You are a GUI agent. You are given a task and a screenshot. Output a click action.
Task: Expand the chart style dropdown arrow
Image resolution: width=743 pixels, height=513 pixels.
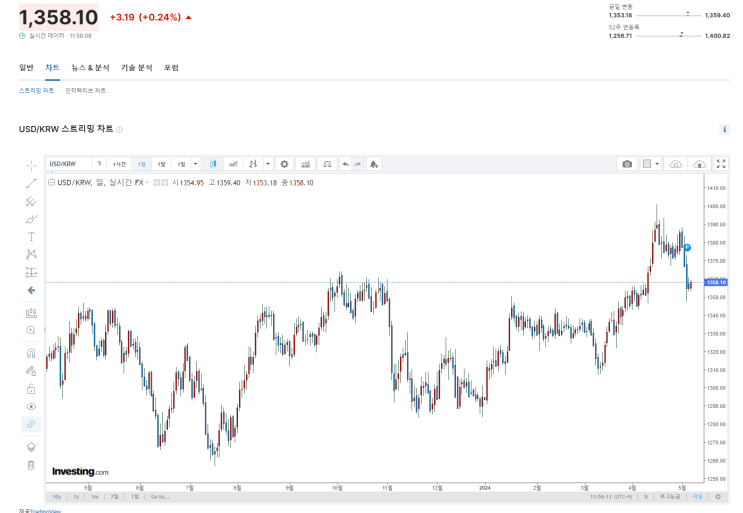point(268,164)
